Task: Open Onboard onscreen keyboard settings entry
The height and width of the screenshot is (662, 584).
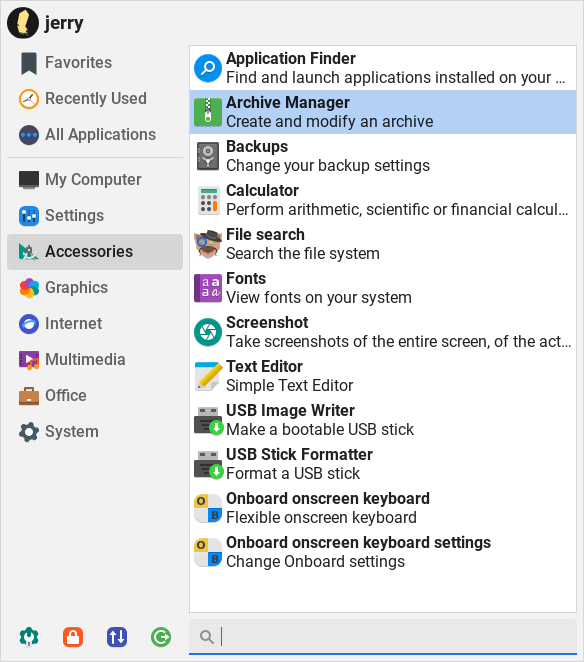Action: tap(383, 552)
